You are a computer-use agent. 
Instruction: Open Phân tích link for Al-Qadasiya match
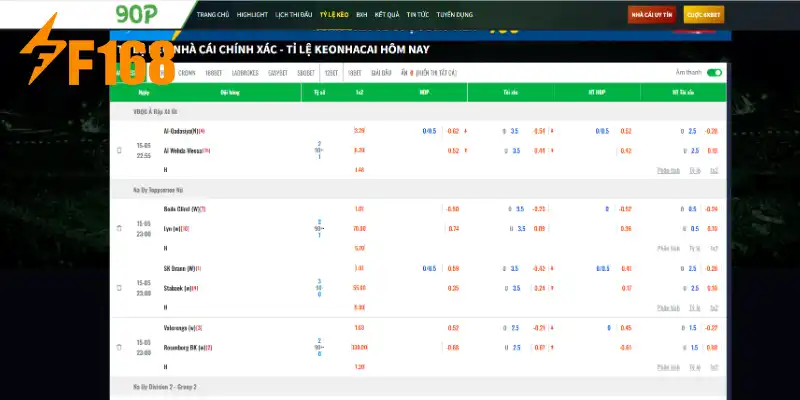click(x=668, y=170)
